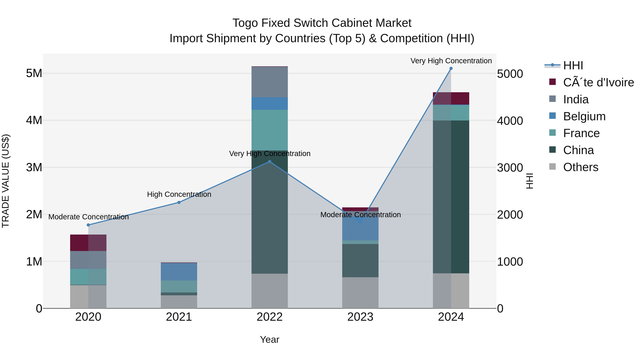Click the Belgium legend color swatch
The height and width of the screenshot is (362, 644).
(x=553, y=116)
